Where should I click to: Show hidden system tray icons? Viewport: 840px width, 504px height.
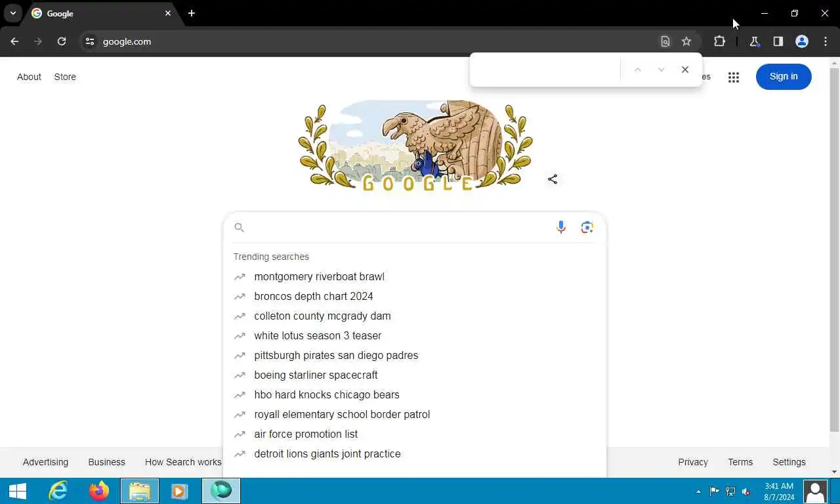click(698, 491)
